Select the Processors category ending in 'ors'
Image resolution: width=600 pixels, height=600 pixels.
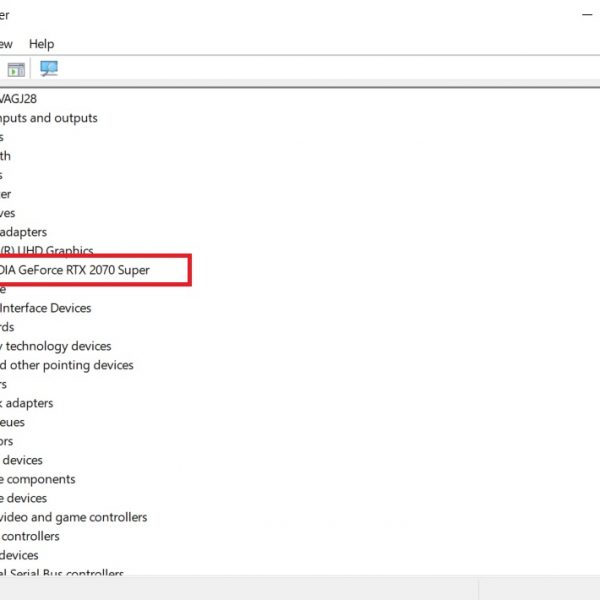pyautogui.click(x=7, y=441)
